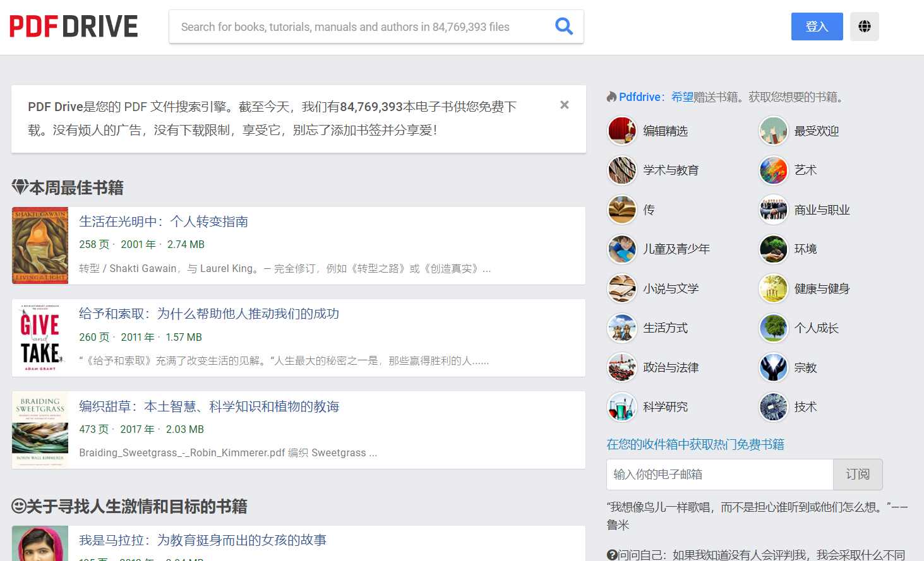Viewport: 924px width, 561px height.
Task: Open the 科学研究 category icon
Action: 622,407
